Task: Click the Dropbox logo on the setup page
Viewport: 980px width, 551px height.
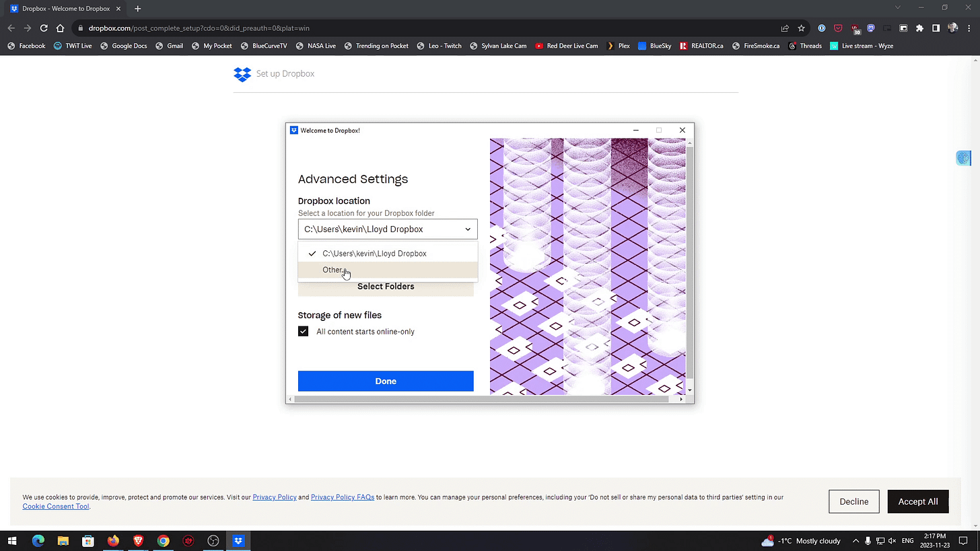Action: click(x=242, y=74)
